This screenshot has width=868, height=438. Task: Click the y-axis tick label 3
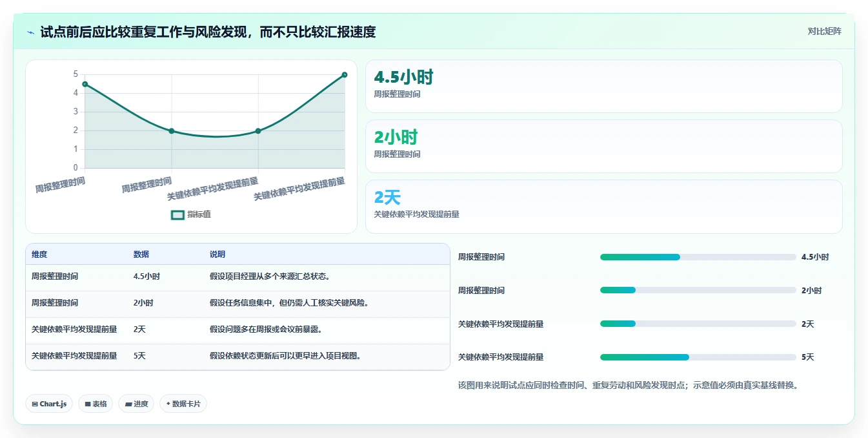tap(76, 112)
